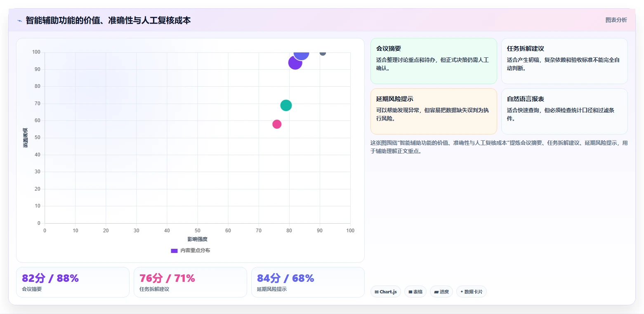644x314 pixels.
Task: Click the 图表分析 label in the header
Action: tap(616, 20)
